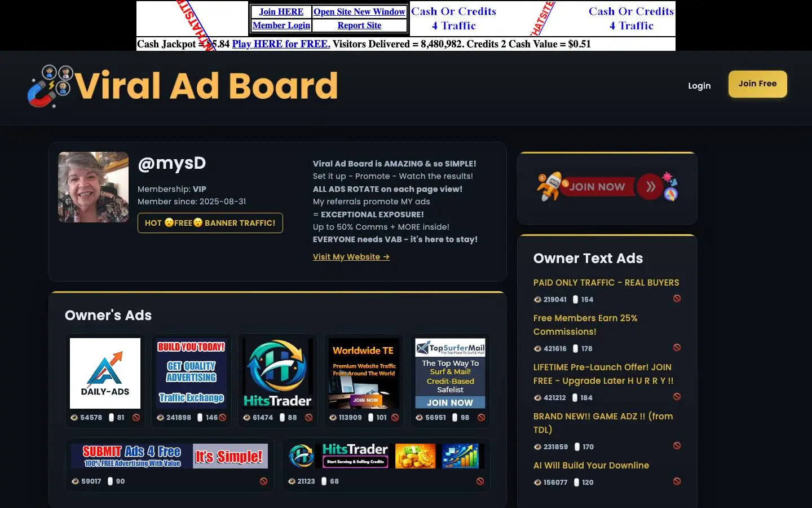
Task: Click double-arrow icon on Join Now banner
Action: [650, 187]
